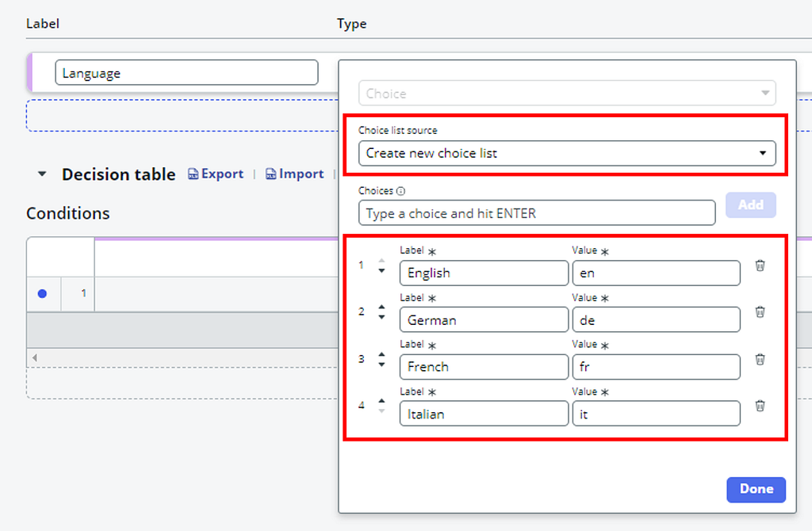Click the conditions table left scroll arrow
The image size is (812, 531).
click(x=35, y=357)
